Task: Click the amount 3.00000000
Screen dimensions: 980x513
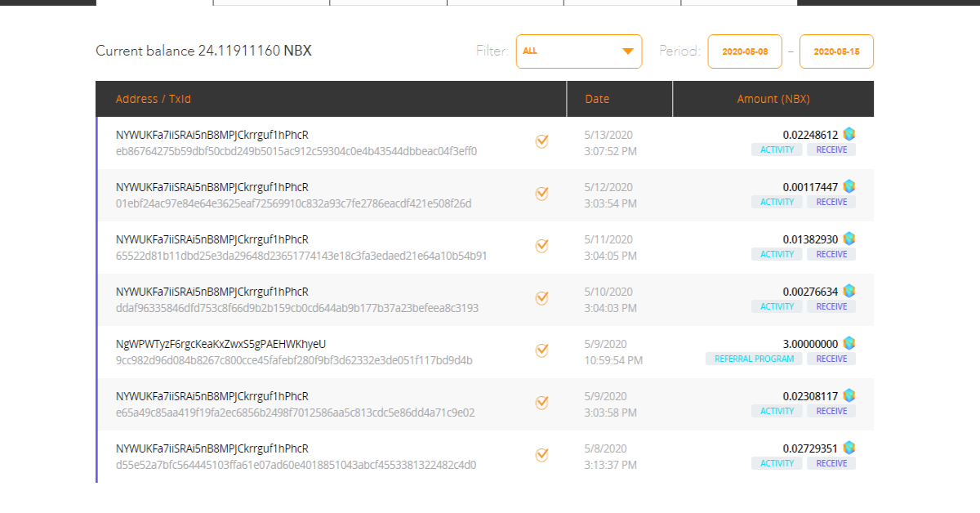Action: pos(810,344)
